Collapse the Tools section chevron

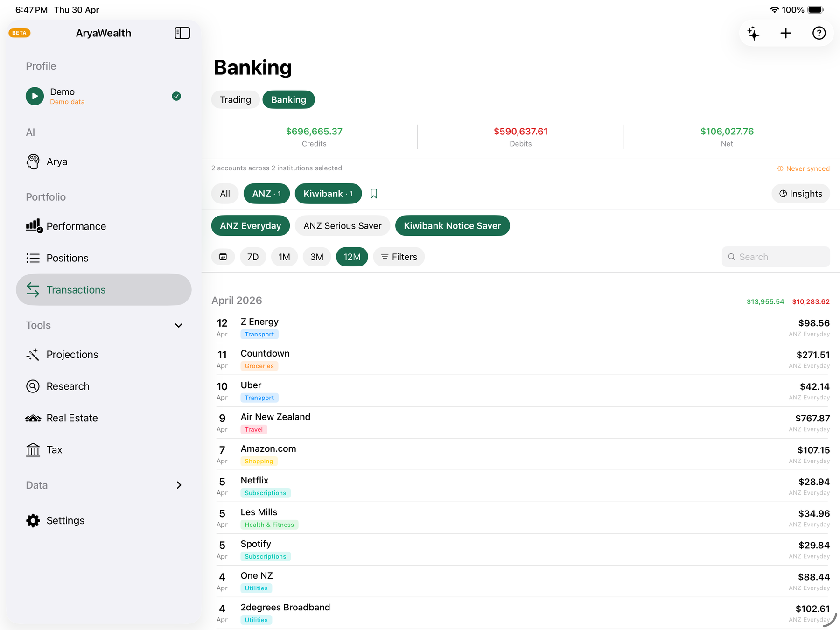pyautogui.click(x=178, y=325)
